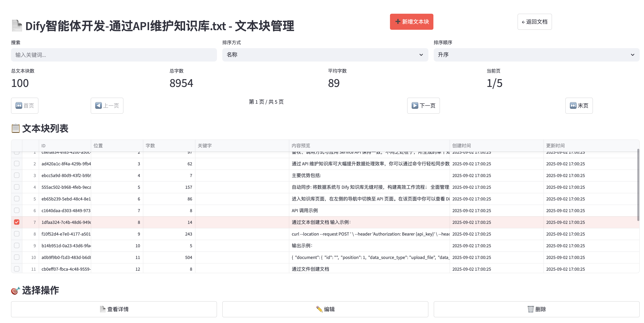This screenshot has height=323, width=644.
Task: Click the 通过文本创建文档 输入示例 cell
Action: 369,222
